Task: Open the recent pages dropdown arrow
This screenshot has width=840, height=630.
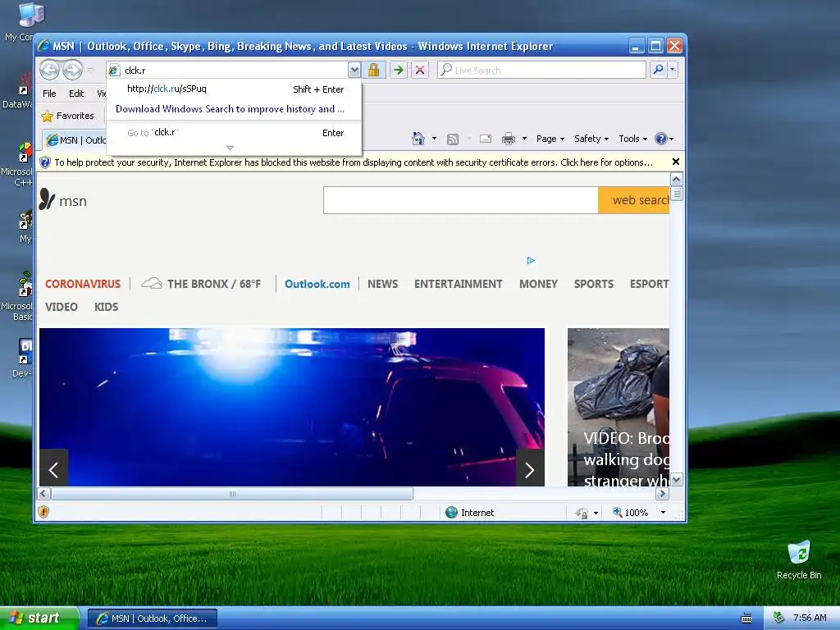Action: pos(90,71)
